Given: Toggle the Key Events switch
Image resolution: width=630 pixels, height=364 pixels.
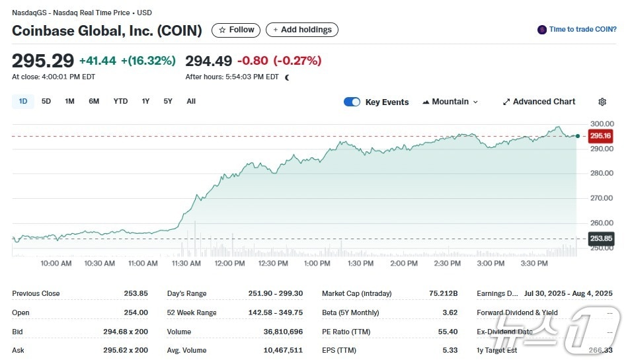Looking at the screenshot, I should [x=352, y=102].
